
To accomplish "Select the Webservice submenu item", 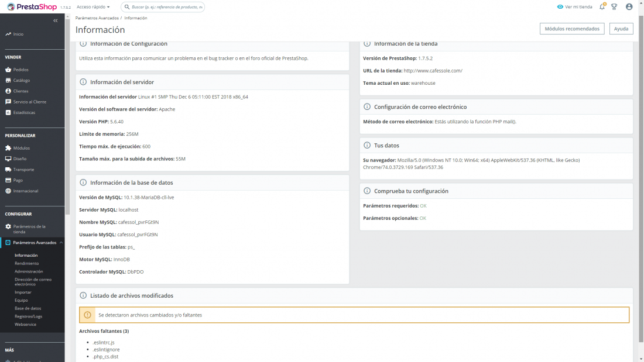I will [25, 324].
